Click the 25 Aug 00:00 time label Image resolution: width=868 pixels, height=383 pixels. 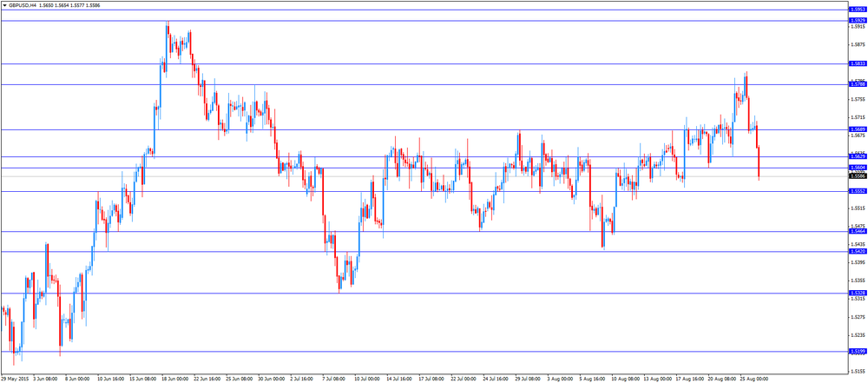click(x=753, y=380)
